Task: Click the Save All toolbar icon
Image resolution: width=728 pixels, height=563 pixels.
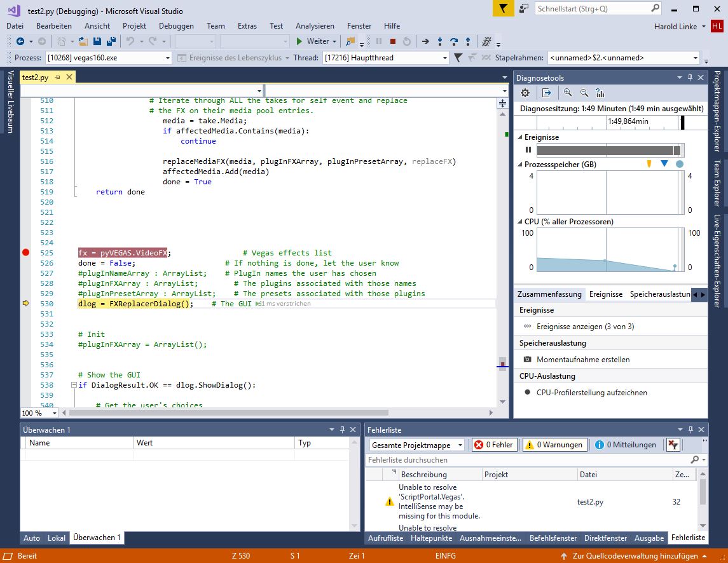Action: (111, 41)
